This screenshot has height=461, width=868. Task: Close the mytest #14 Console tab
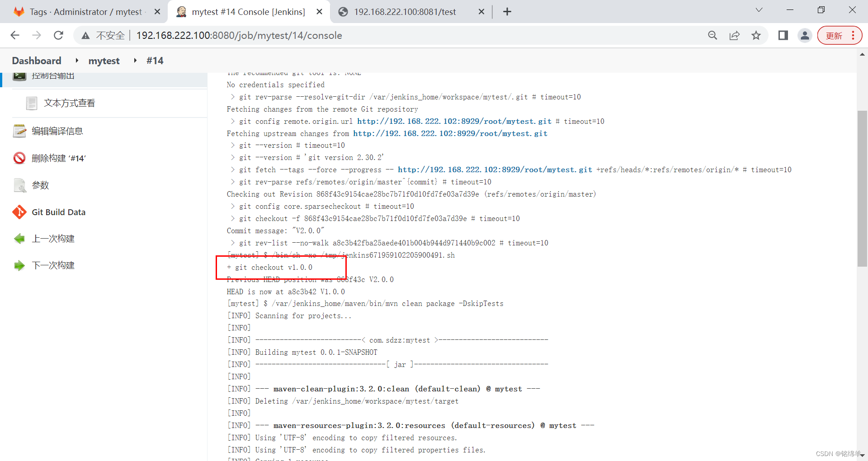(x=320, y=12)
